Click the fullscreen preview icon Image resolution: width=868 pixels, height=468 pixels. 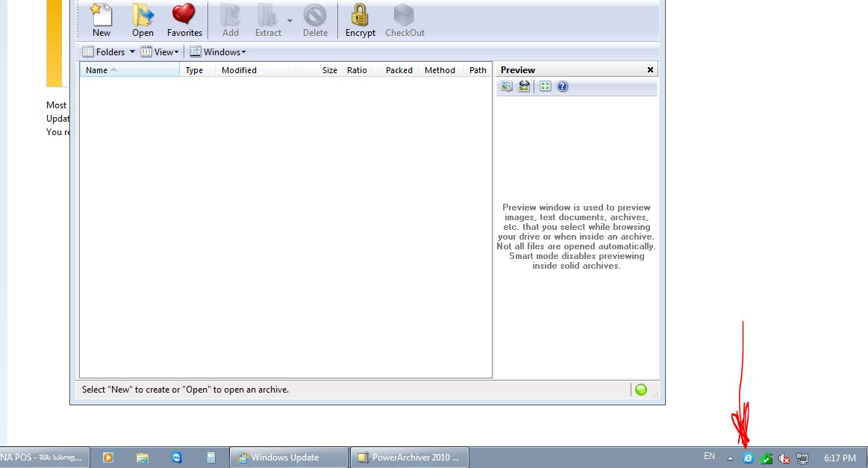(x=546, y=87)
